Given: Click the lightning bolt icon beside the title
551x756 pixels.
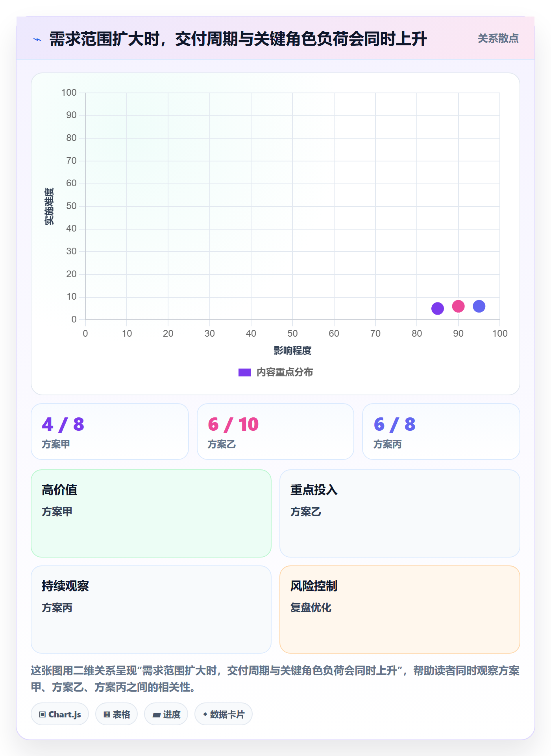Looking at the screenshot, I should tap(37, 39).
